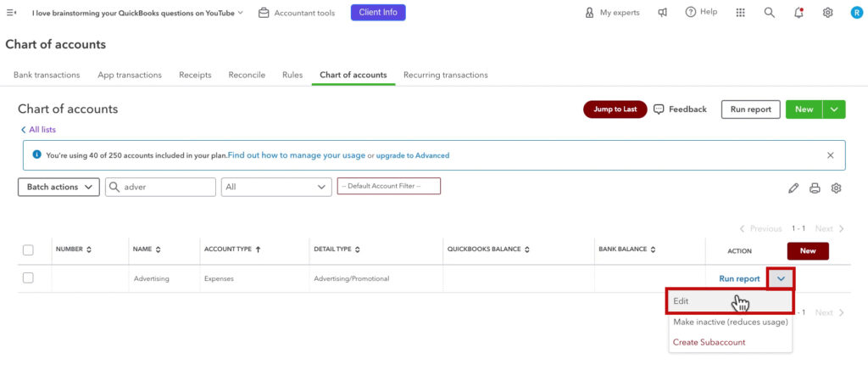The width and height of the screenshot is (868, 370).
Task: Open My experts person icon
Action: 589,12
